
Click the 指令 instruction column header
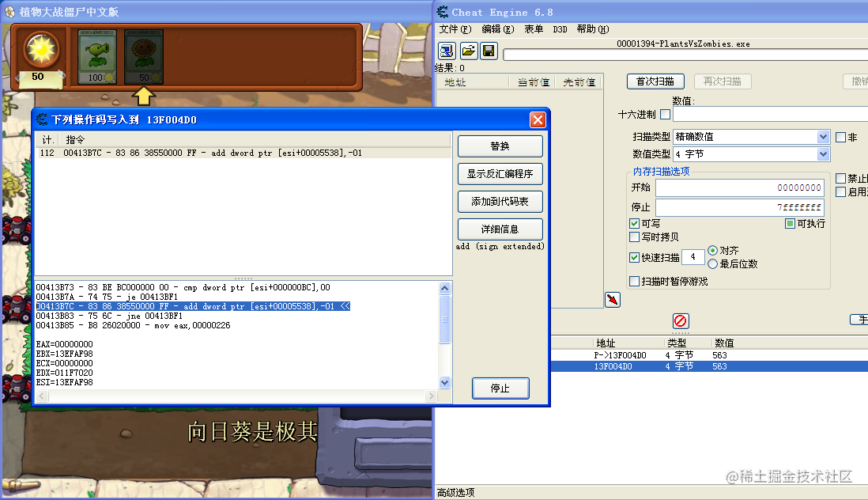75,139
